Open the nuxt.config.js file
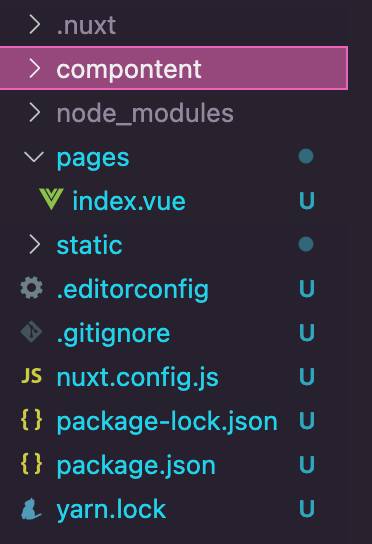 [138, 377]
